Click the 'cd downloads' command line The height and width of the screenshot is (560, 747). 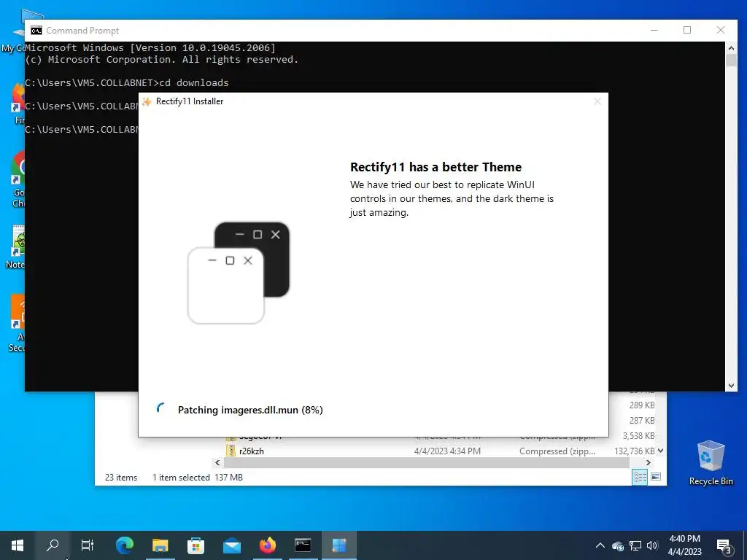point(127,83)
